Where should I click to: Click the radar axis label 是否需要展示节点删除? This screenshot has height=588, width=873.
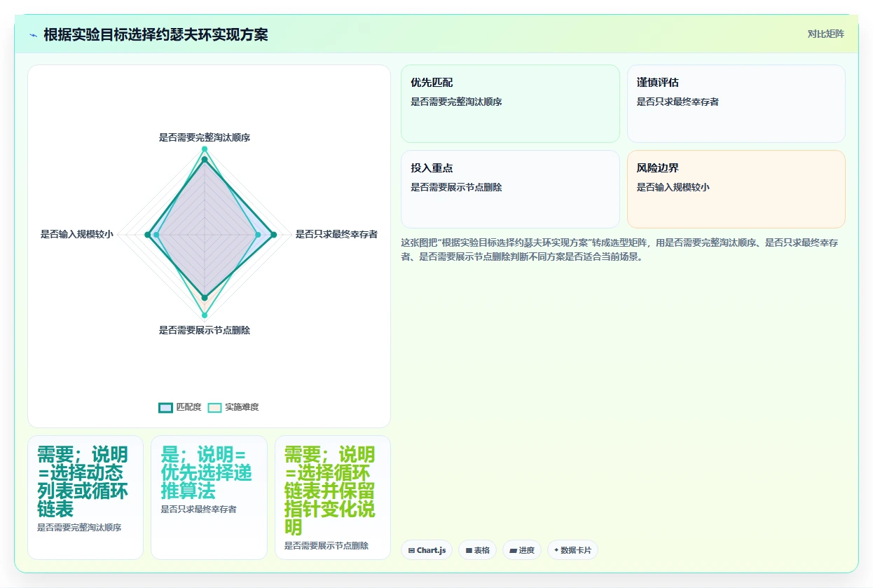coord(205,330)
